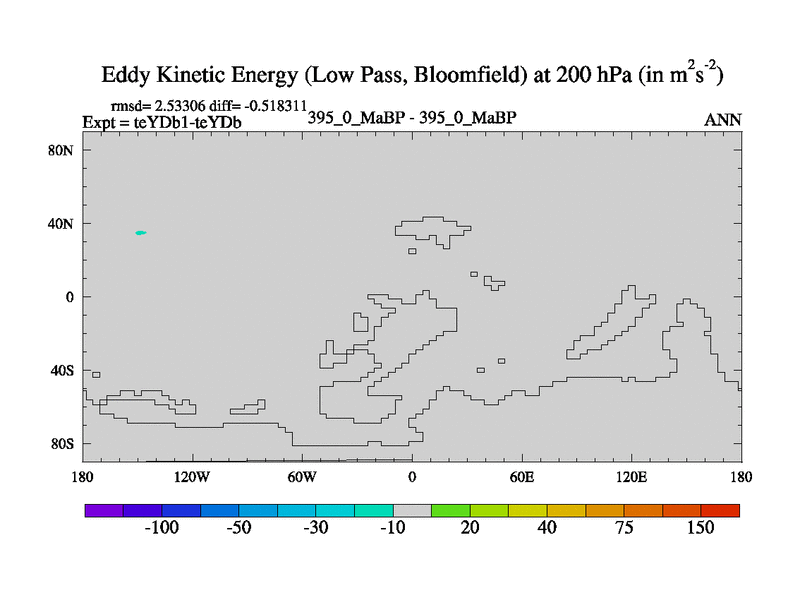The image size is (800, 600).
Task: Pick the bright green swatch left of 20
Action: (x=450, y=510)
